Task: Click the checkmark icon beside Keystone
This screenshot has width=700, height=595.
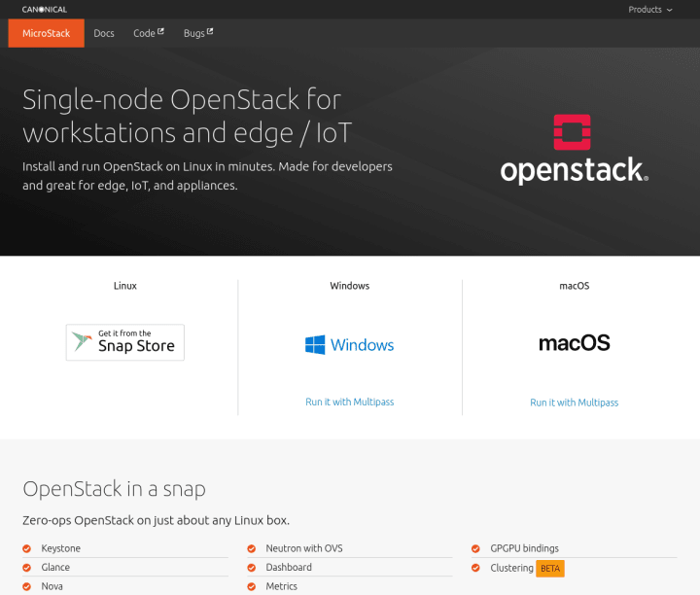Action: click(27, 548)
